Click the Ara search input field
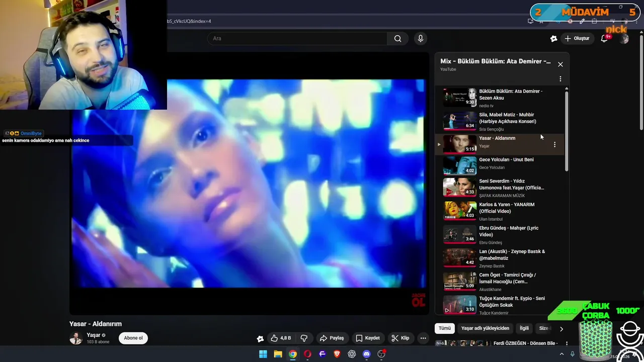The width and height of the screenshot is (644, 362). [297, 39]
